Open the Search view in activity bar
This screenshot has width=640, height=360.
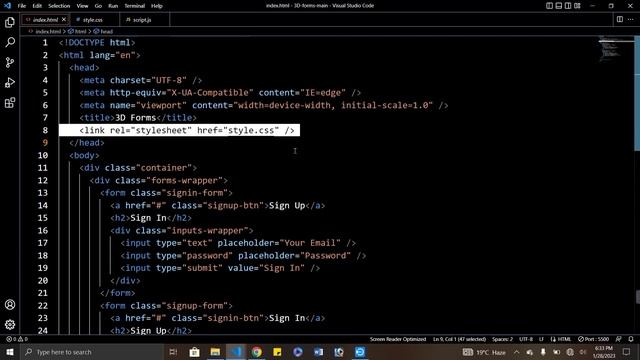[10, 42]
